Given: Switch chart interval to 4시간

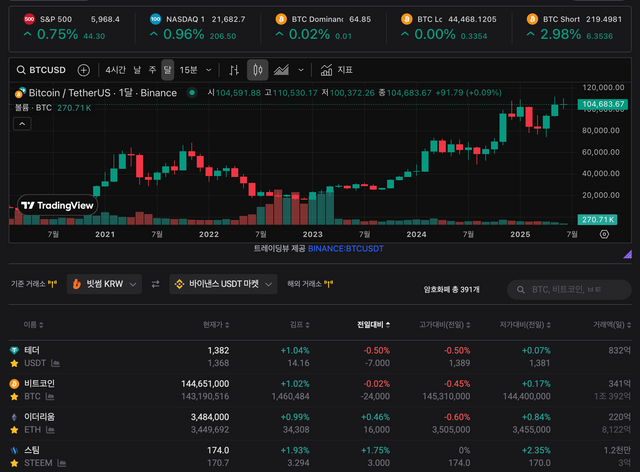Looking at the screenshot, I should [x=116, y=70].
